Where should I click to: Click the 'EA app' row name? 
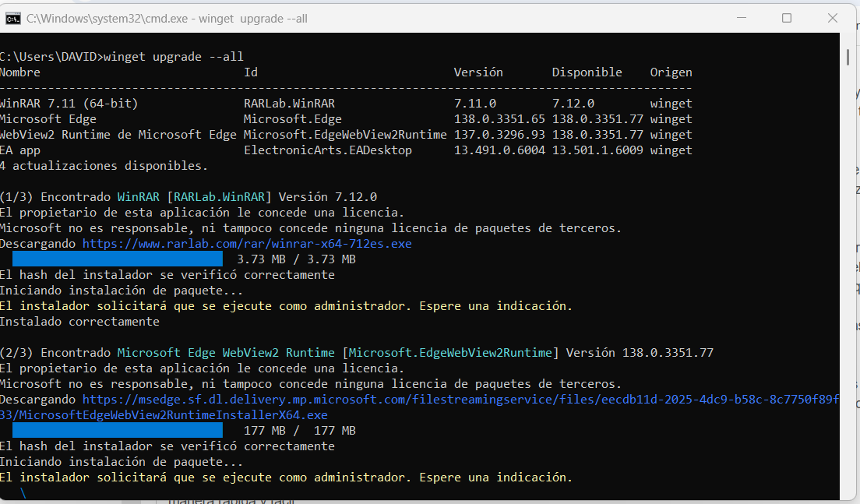(x=19, y=150)
